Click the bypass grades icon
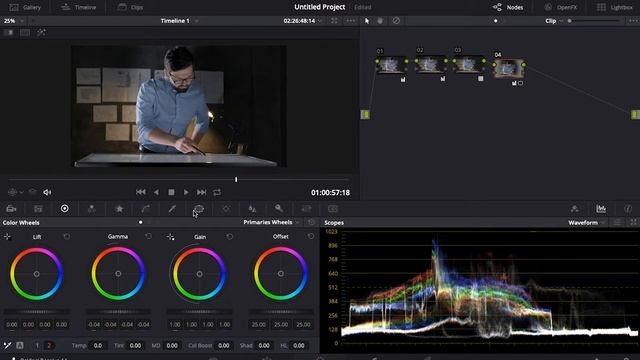 point(396,21)
